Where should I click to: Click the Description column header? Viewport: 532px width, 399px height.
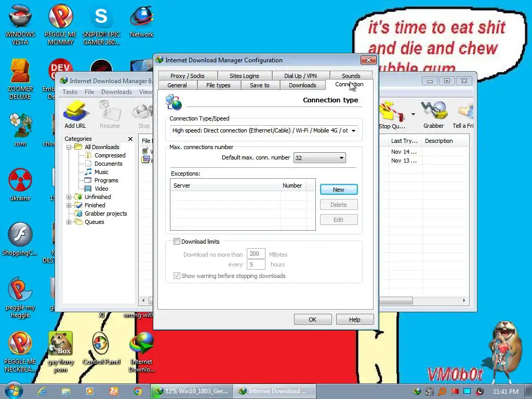[445, 141]
